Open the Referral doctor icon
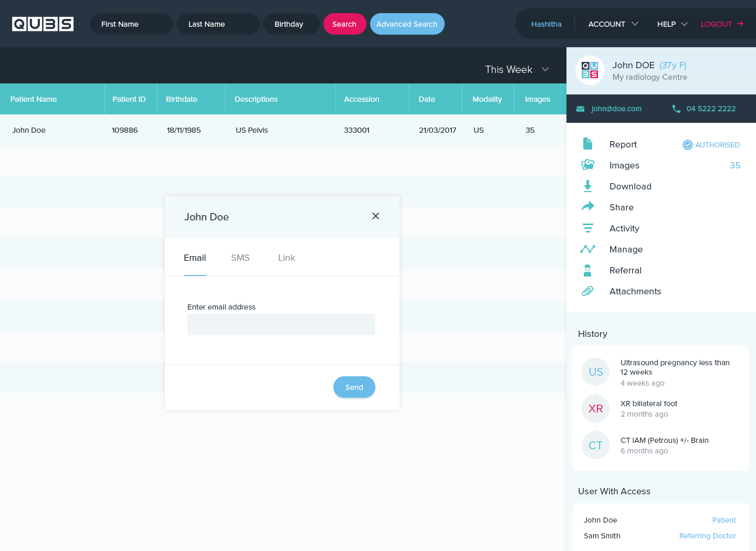756x551 pixels. 587,270
